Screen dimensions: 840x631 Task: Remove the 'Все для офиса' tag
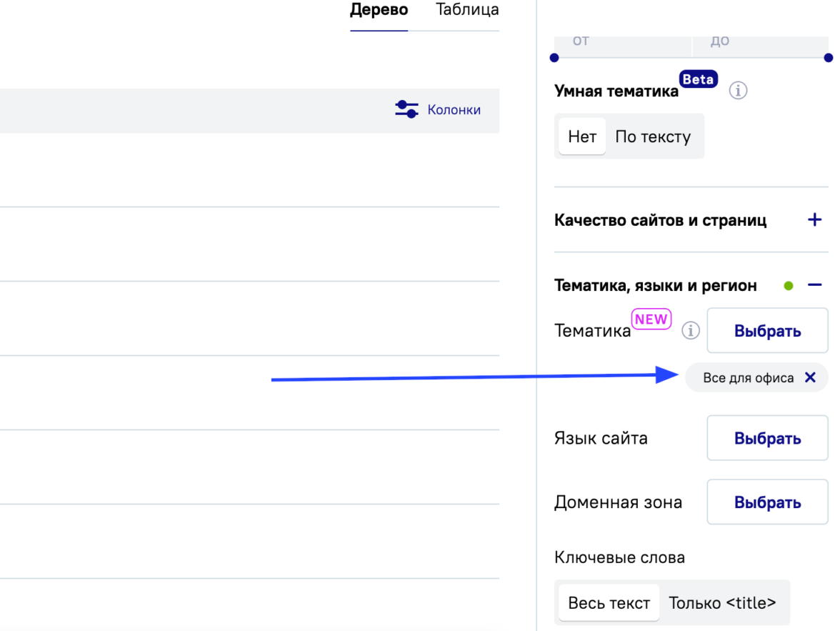(x=810, y=378)
